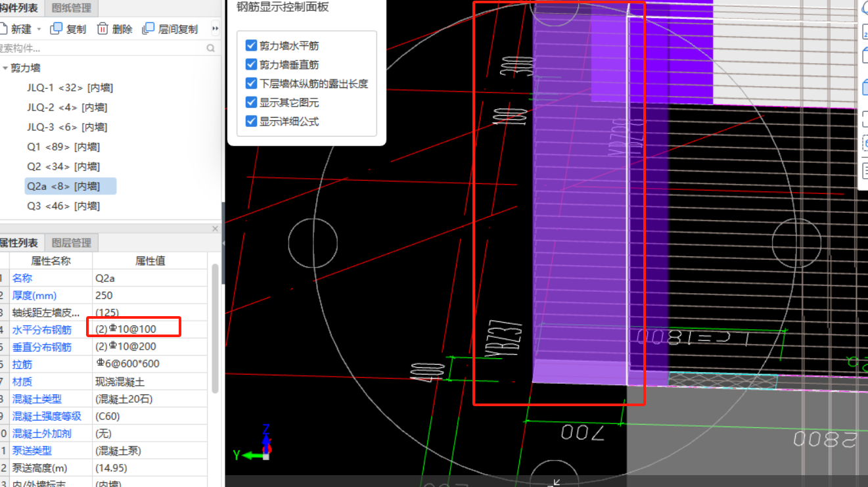Toggle the 显示其它图元 checkbox
This screenshot has height=487, width=868.
pyautogui.click(x=250, y=103)
